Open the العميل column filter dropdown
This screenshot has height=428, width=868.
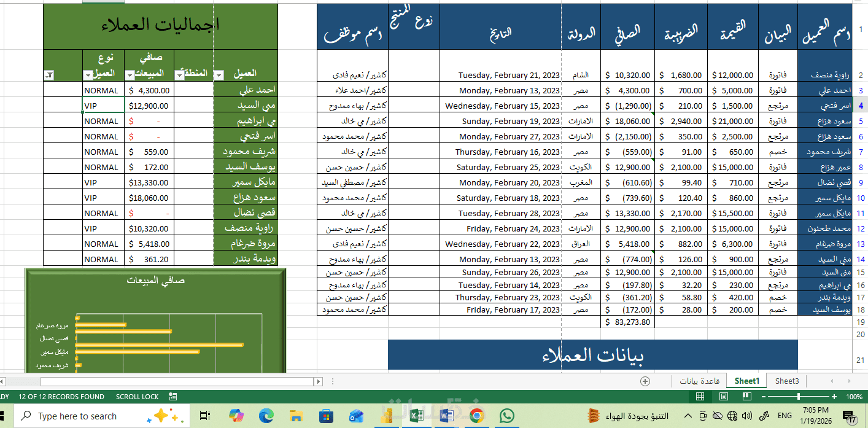tap(220, 75)
